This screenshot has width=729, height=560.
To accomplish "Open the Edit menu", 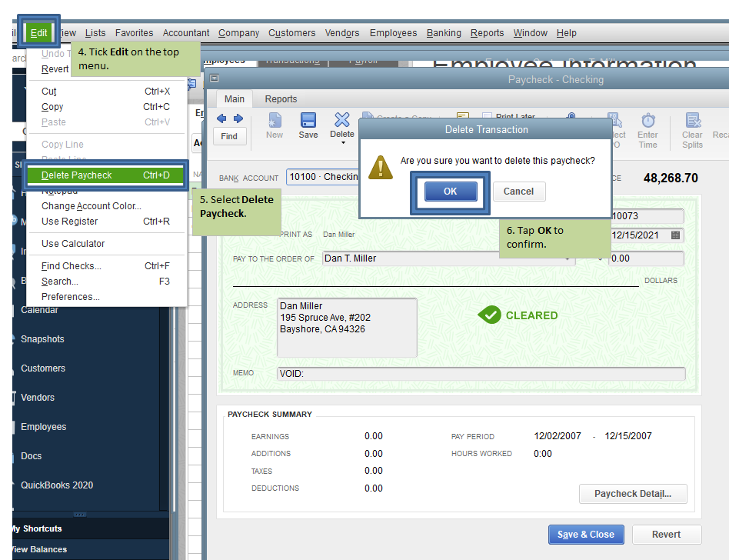I will coord(38,32).
